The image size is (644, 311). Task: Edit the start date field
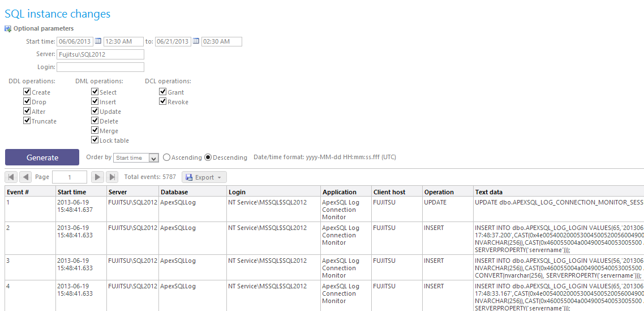[x=75, y=41]
